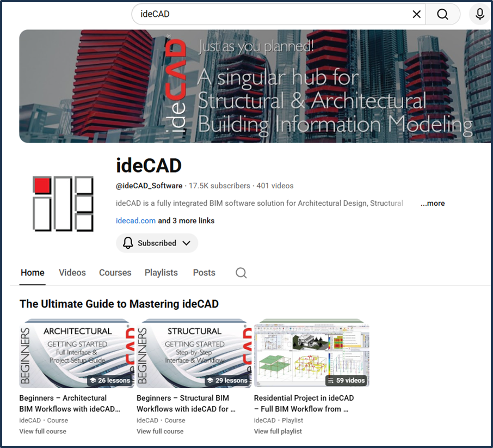Viewport: 493px width, 448px height.
Task: Click the notification bell icon on Subscribed
Action: (128, 243)
